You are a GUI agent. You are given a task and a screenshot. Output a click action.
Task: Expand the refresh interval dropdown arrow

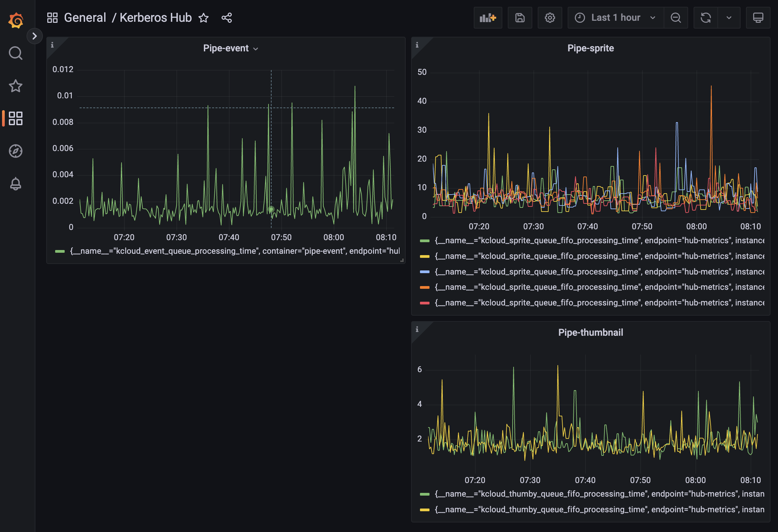729,18
